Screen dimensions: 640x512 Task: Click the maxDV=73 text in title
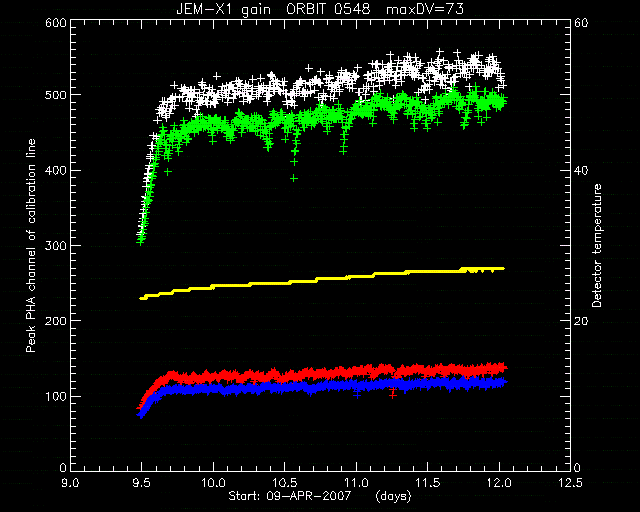click(425, 9)
